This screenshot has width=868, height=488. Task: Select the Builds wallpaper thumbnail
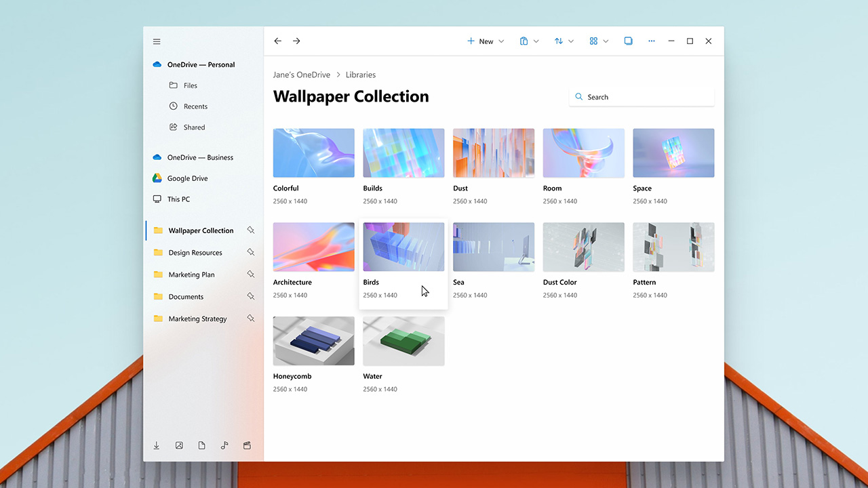click(403, 153)
